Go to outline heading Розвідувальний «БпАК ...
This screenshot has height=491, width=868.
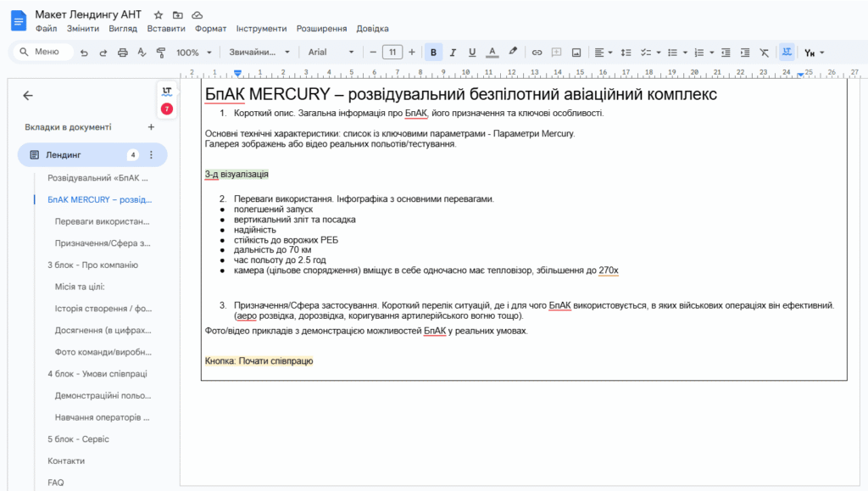tap(97, 178)
